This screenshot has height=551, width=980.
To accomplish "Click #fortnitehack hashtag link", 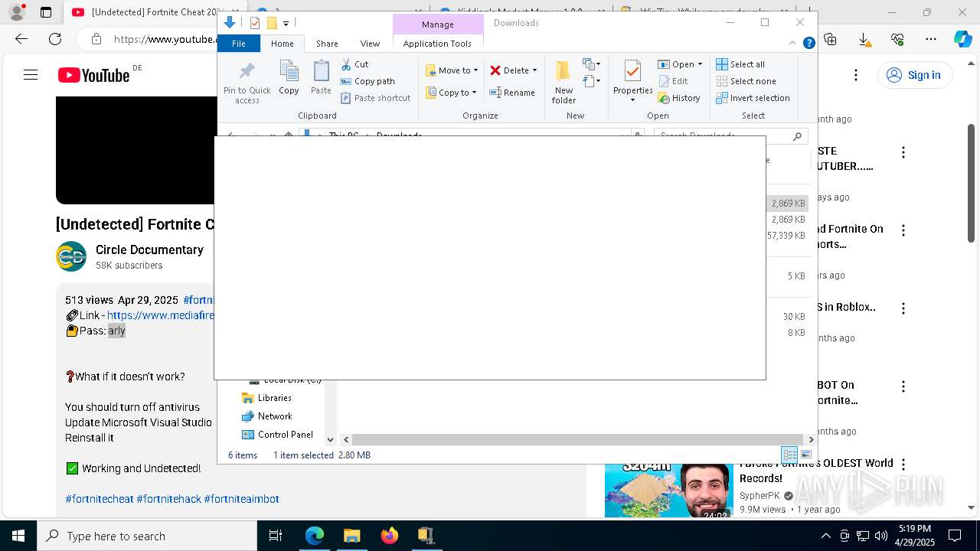I will pyautogui.click(x=168, y=499).
